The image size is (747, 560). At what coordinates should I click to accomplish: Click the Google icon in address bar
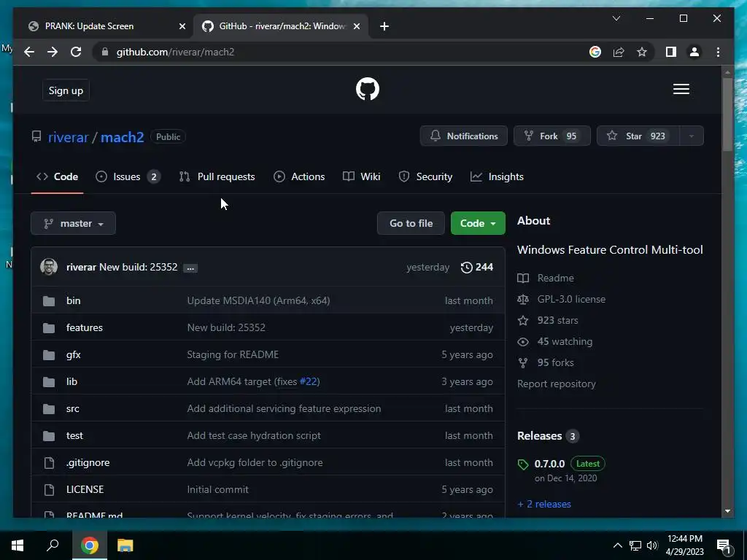595,52
